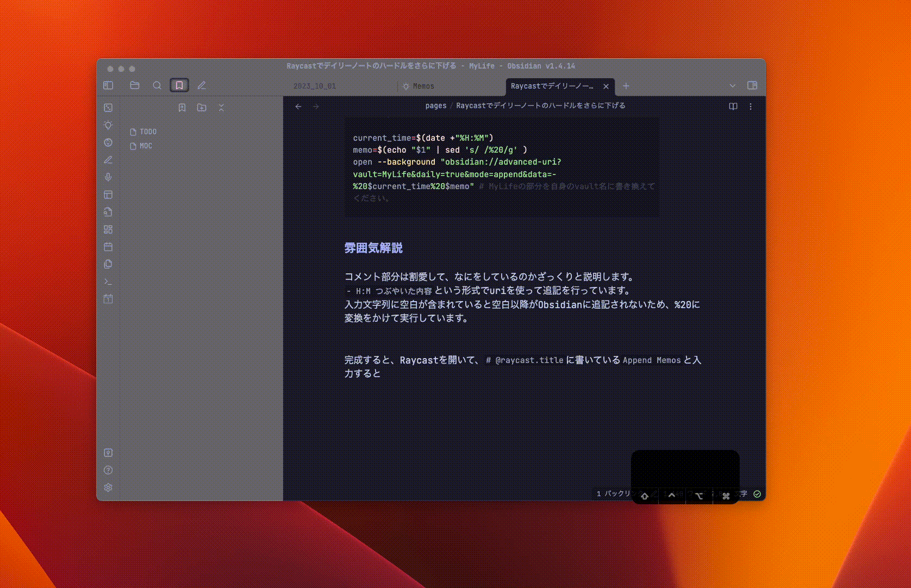Open the vault switcher icon
The width and height of the screenshot is (911, 588).
pyautogui.click(x=108, y=453)
